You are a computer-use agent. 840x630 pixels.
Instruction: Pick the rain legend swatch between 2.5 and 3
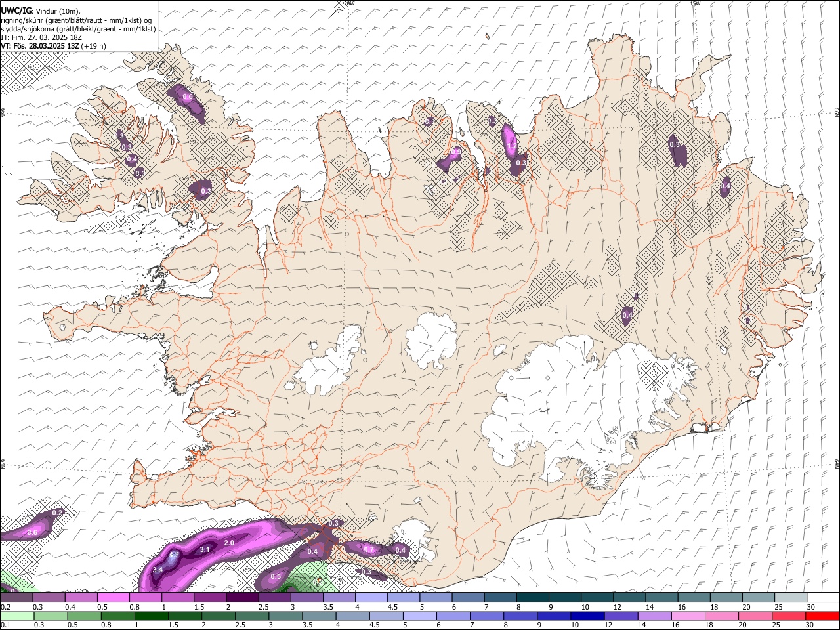[x=252, y=616]
